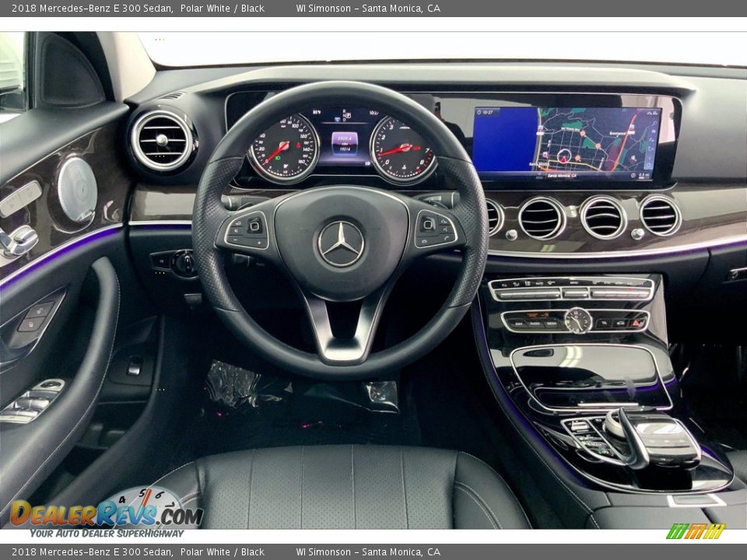Click the Mercedes star emblem on steering wheel
This screenshot has width=747, height=560.
coord(341,243)
